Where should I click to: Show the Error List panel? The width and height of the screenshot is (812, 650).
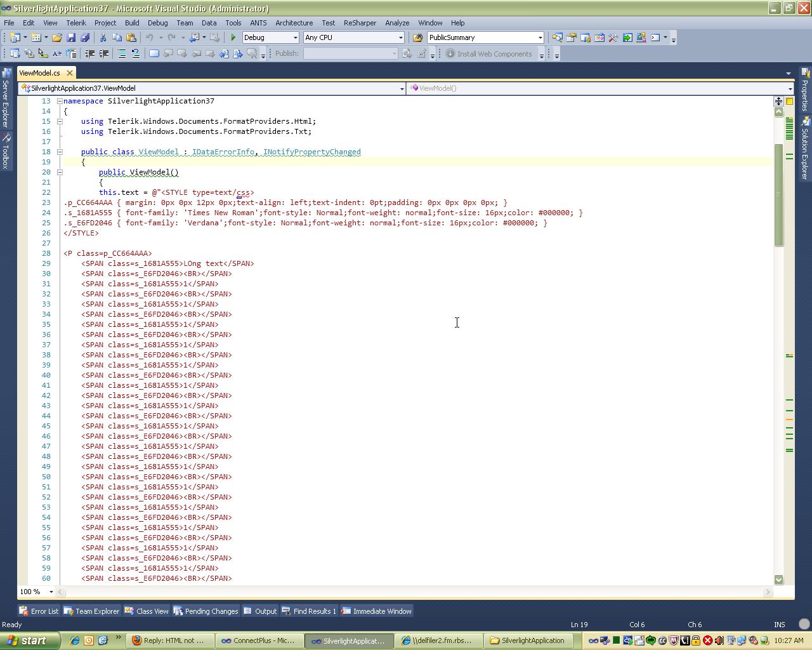point(39,611)
